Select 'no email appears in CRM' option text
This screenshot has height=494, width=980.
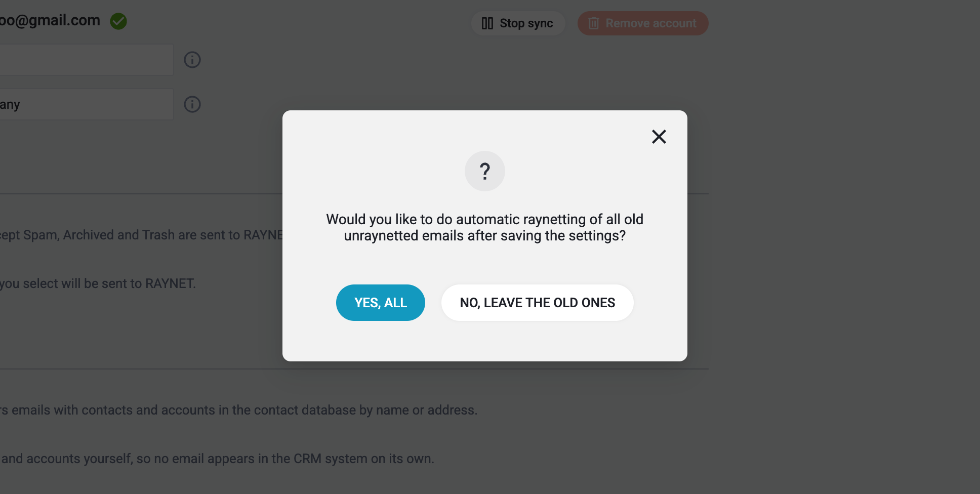[x=217, y=459]
